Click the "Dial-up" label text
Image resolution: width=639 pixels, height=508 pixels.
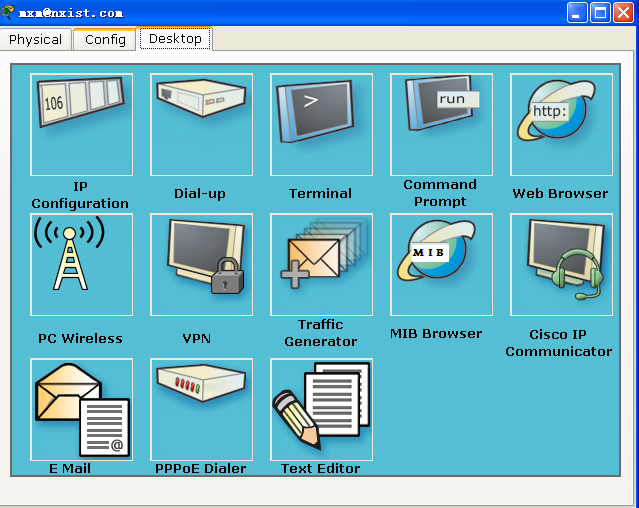[x=200, y=194]
